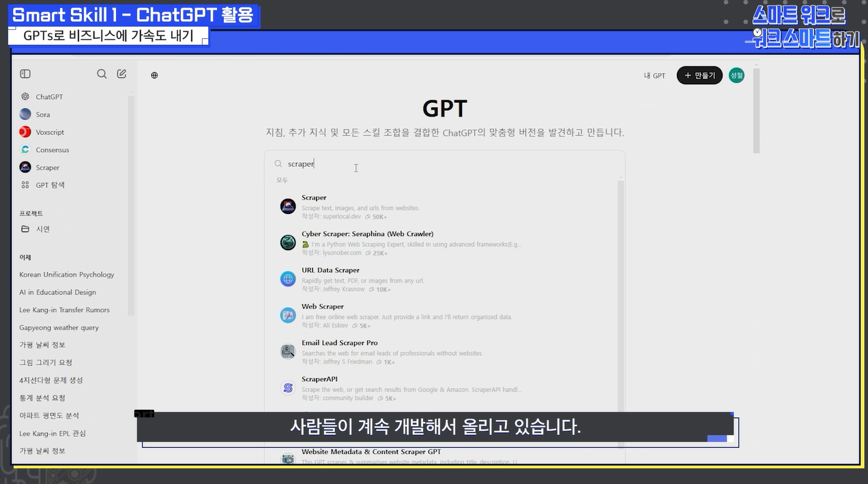The height and width of the screenshot is (484, 868).
Task: Click the 모두 results category label
Action: click(x=282, y=180)
